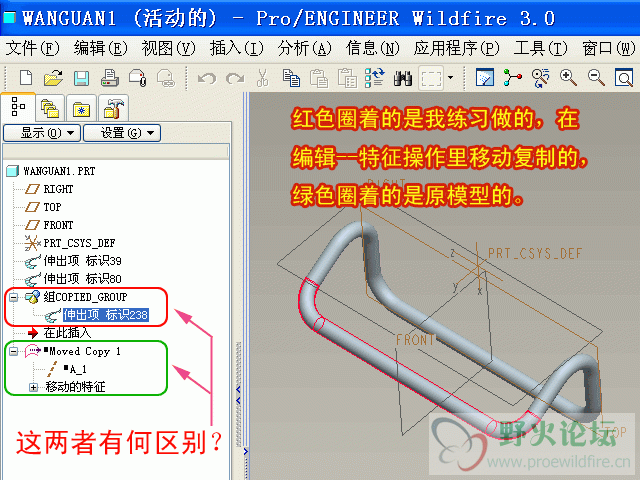Open the 插入(I) menu
The width and height of the screenshot is (640, 480).
pyautogui.click(x=236, y=49)
